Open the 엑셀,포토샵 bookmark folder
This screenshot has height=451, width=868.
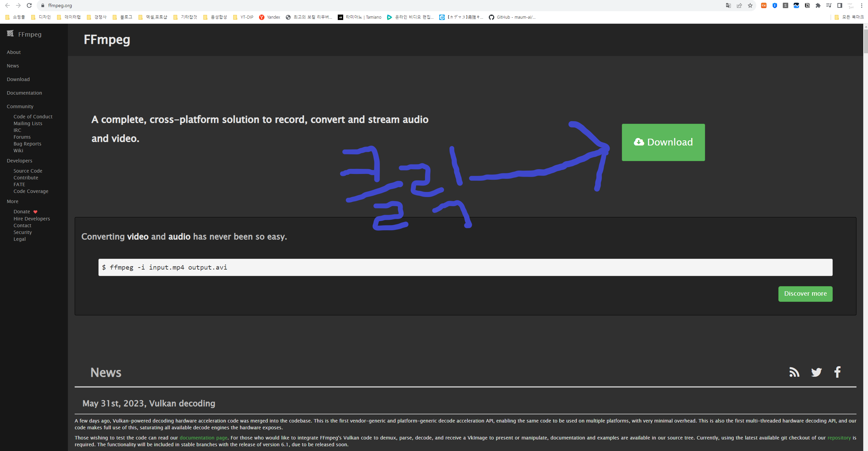pos(153,17)
